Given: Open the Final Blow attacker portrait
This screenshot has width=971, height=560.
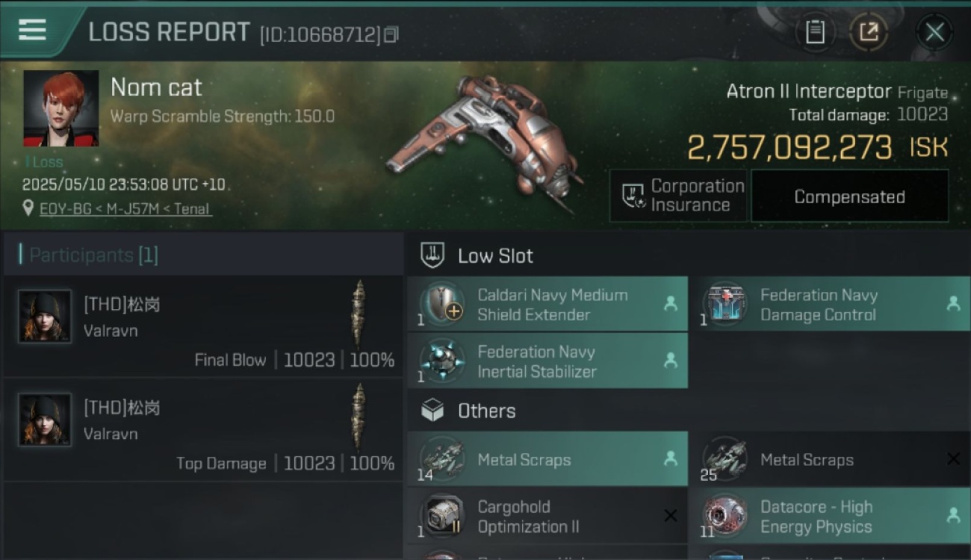Looking at the screenshot, I should pyautogui.click(x=45, y=317).
